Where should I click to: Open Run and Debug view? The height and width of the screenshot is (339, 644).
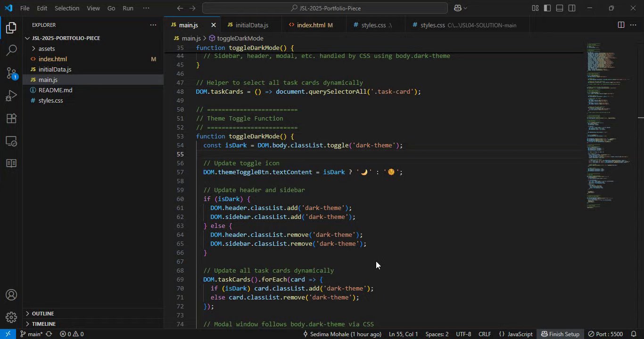point(11,96)
